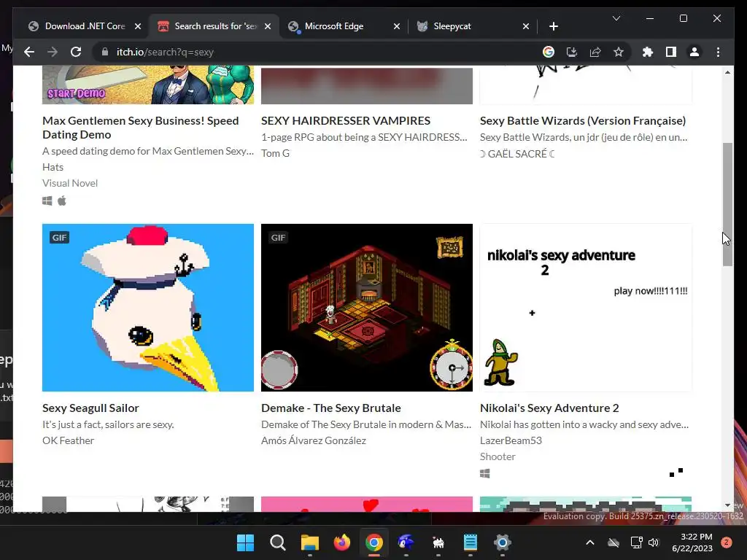Expand the tab search chevron
The image size is (747, 560).
[616, 18]
